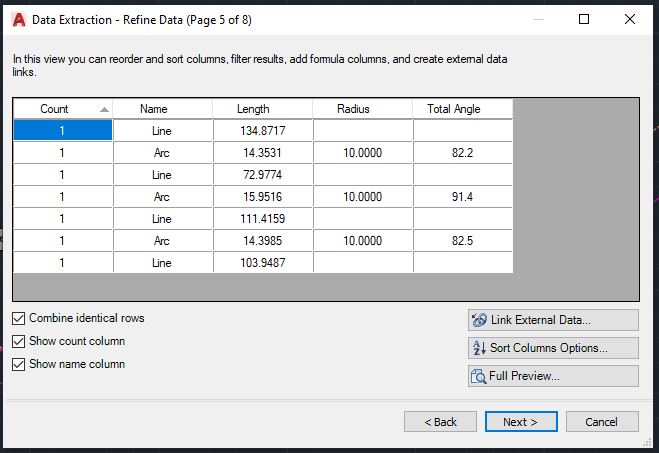Viewport: 659px width, 453px height.
Task: Toggle Combine identical rows checkbox
Action: pos(19,318)
